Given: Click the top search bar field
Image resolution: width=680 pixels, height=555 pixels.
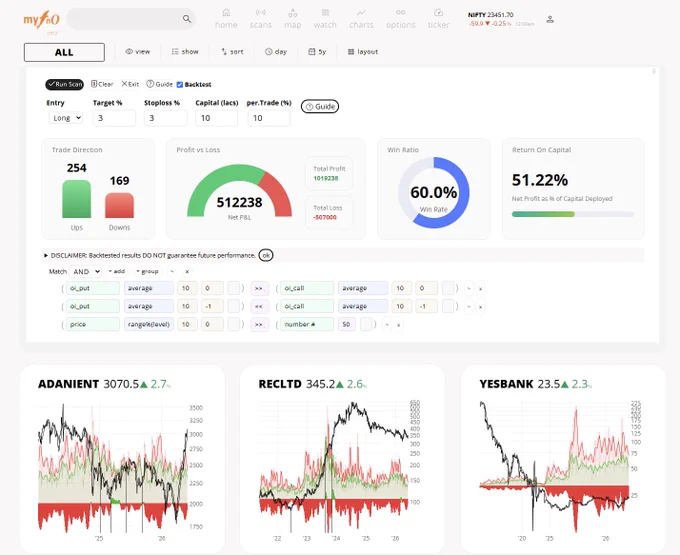Looking at the screenshot, I should click(x=131, y=19).
